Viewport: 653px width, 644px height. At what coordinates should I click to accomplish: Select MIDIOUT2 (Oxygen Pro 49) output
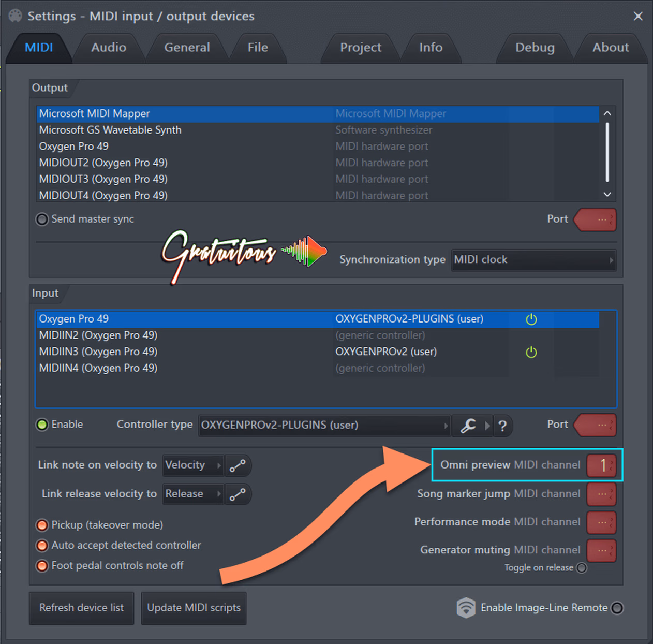point(318,163)
